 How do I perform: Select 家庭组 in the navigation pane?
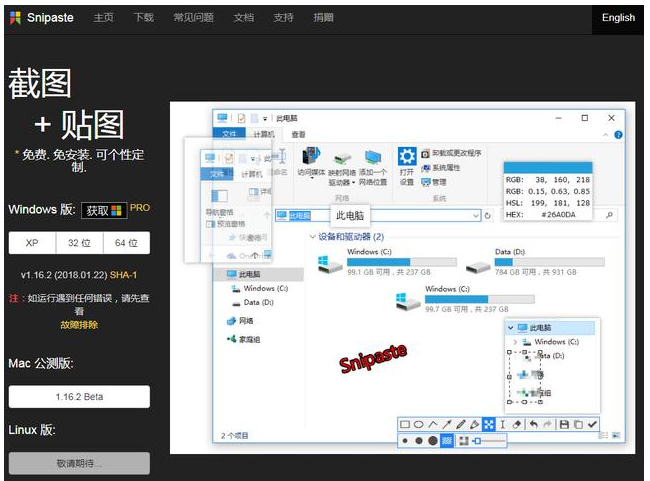[244, 340]
